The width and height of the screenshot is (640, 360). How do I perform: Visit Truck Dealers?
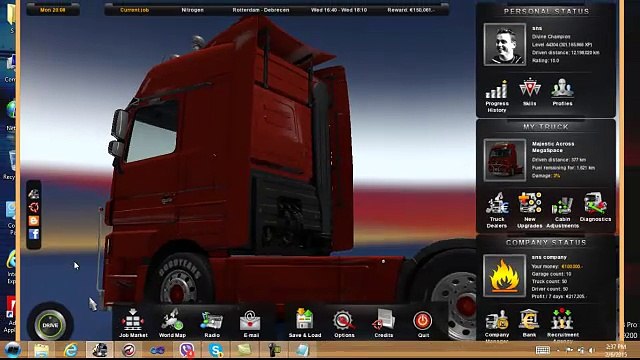coord(497,210)
